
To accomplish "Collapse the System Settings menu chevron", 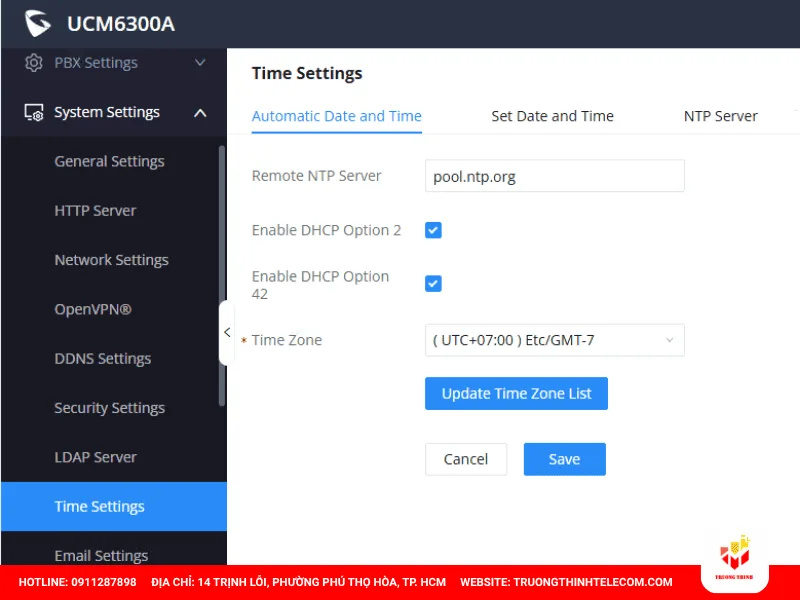I will 200,113.
